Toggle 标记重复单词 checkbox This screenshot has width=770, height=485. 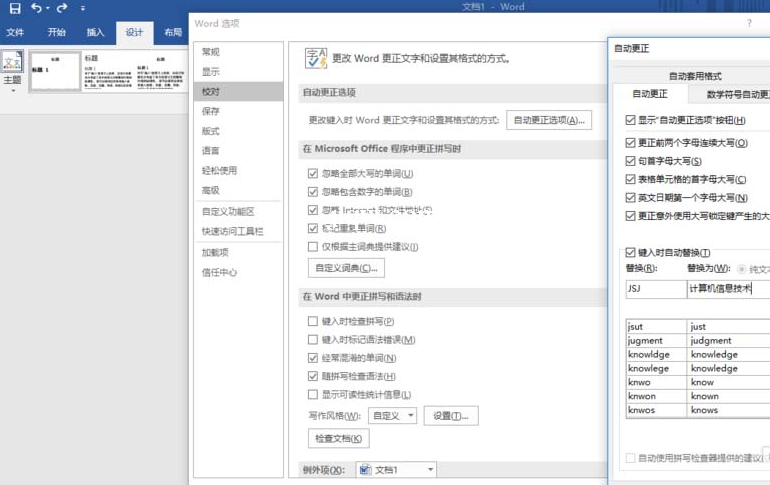pyautogui.click(x=313, y=228)
